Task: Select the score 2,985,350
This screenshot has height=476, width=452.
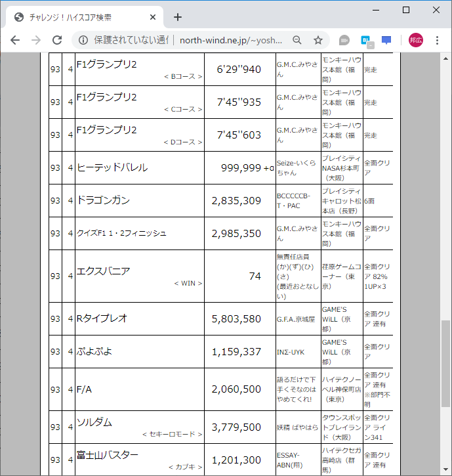Action: [236, 234]
